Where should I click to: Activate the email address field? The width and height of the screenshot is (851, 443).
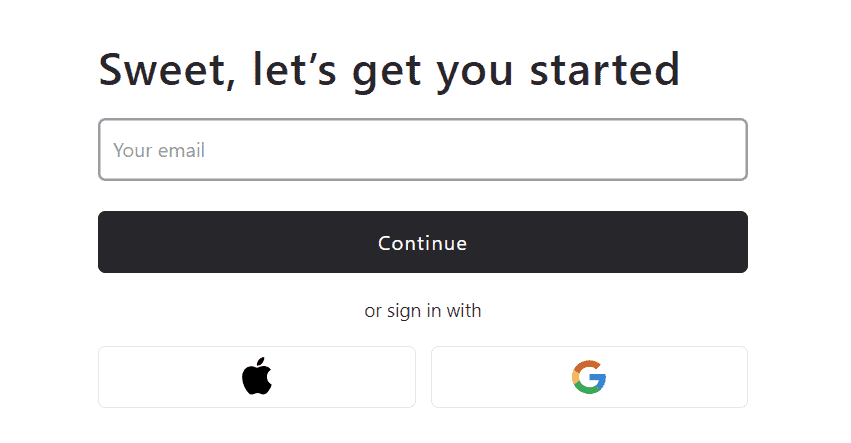point(423,150)
